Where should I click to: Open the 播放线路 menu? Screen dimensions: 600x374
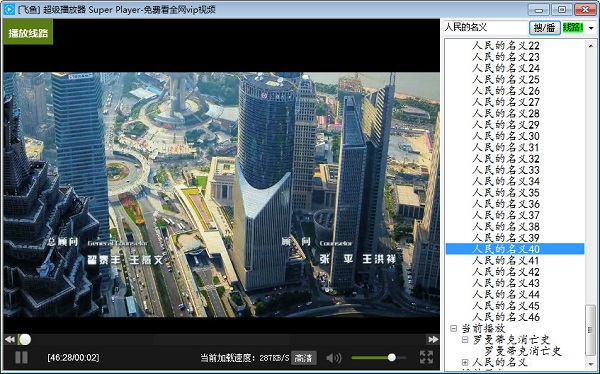(28, 33)
